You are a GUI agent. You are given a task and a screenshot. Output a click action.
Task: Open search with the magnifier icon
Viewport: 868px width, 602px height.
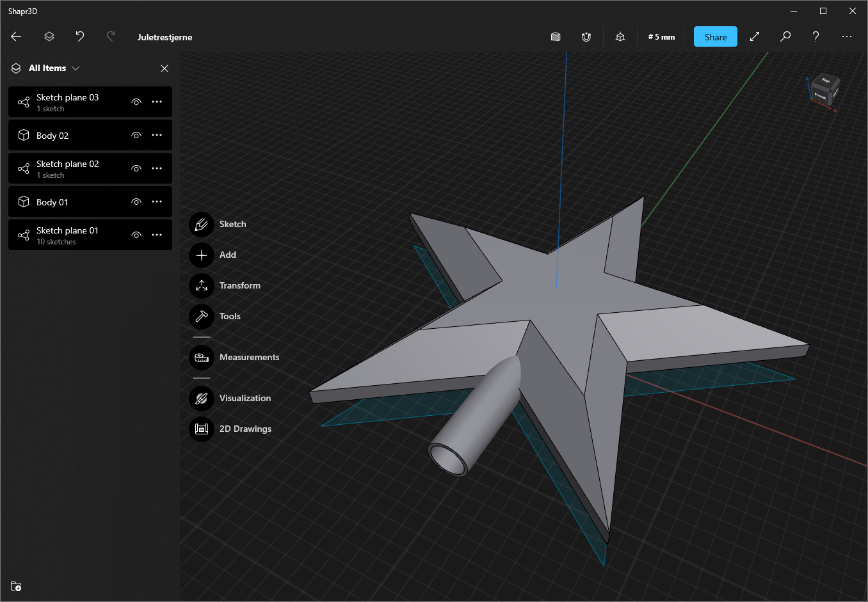[785, 36]
